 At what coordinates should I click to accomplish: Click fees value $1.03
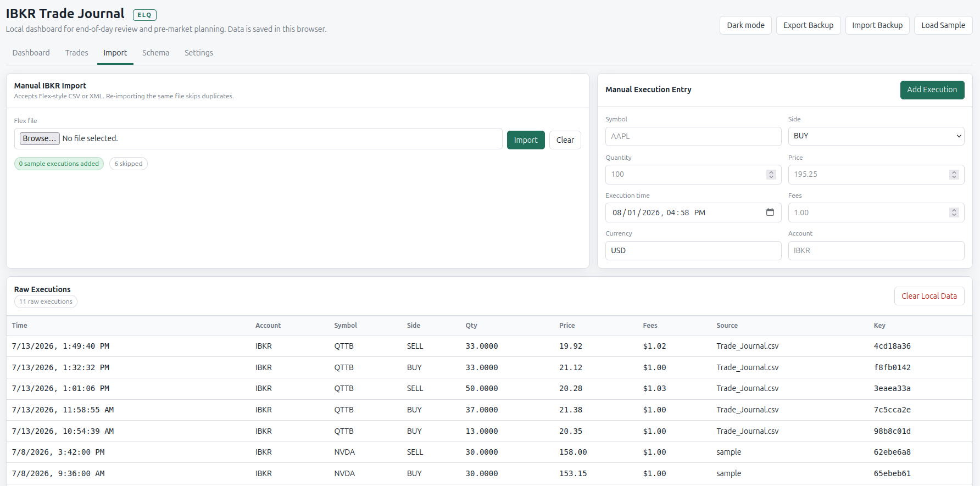(x=654, y=388)
